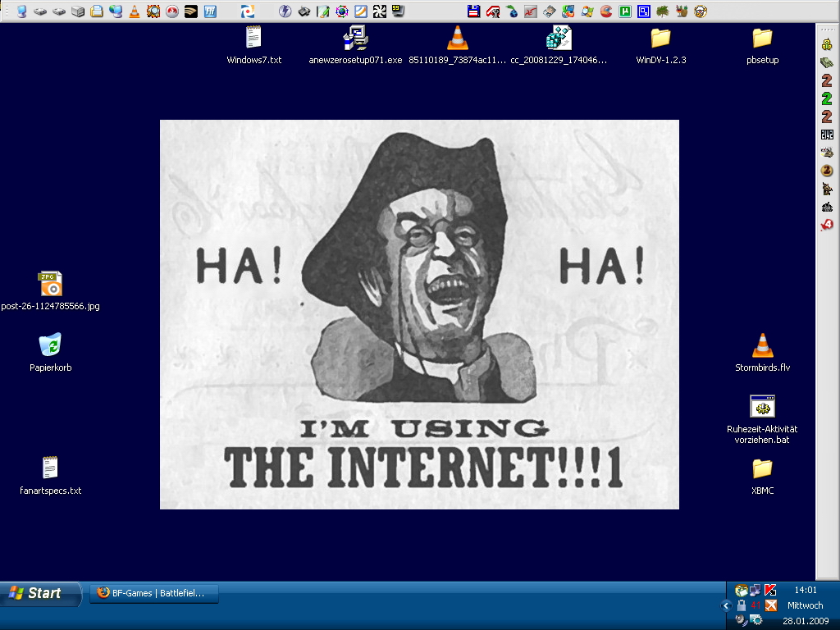Open the red wrench tool icon
Viewport: 840px width, 630px height.
493,11
